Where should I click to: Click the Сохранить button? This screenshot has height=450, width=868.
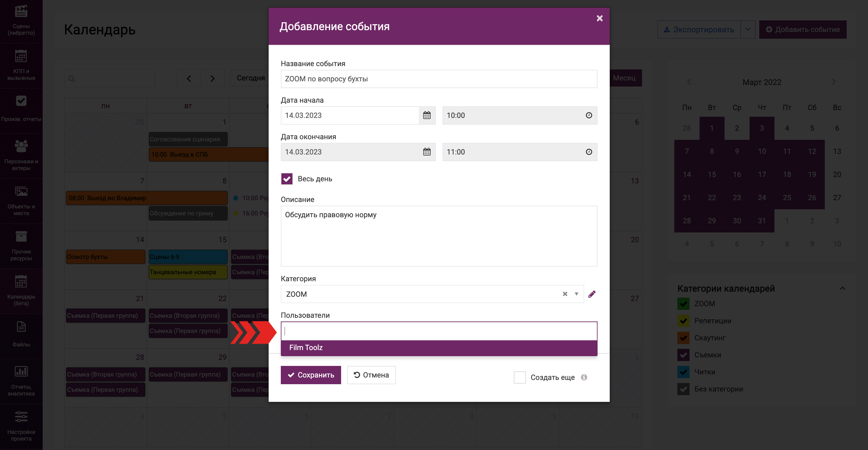[310, 375]
